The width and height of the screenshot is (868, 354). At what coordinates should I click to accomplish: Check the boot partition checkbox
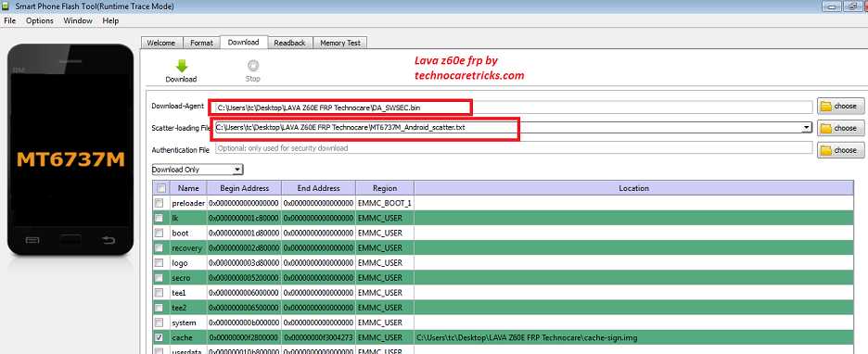click(160, 233)
